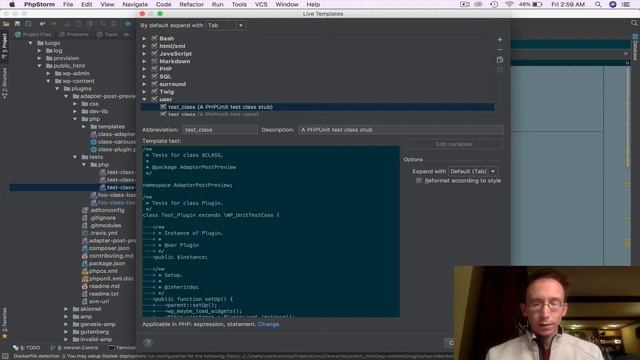
Task: Open the Apple menu
Action: (12, 4)
